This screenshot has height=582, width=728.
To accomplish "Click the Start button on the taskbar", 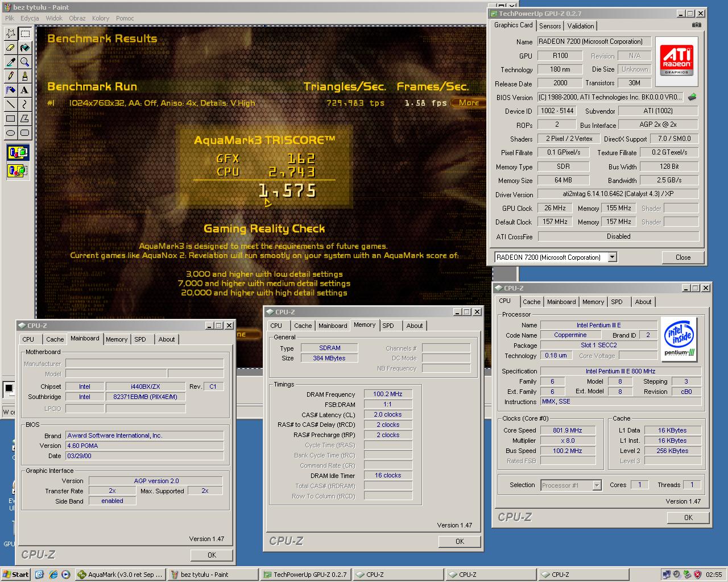I will pos(16,575).
